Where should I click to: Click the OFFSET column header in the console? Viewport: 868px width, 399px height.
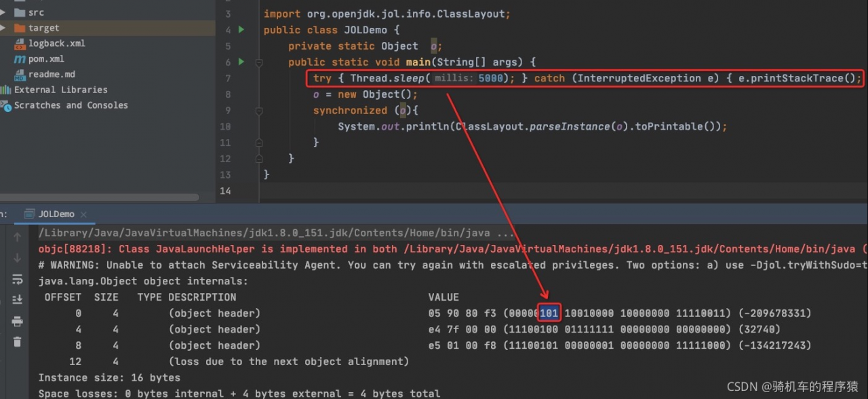[x=63, y=297]
